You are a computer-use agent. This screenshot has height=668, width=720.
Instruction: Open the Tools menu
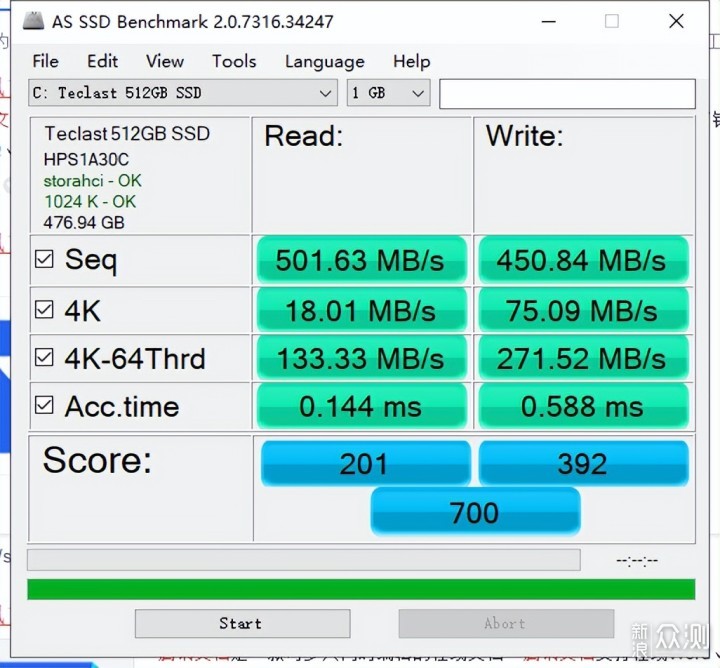click(x=234, y=61)
